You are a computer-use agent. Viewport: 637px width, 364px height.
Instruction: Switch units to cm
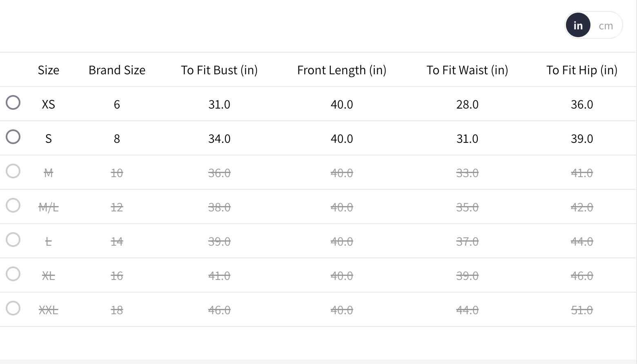[606, 26]
